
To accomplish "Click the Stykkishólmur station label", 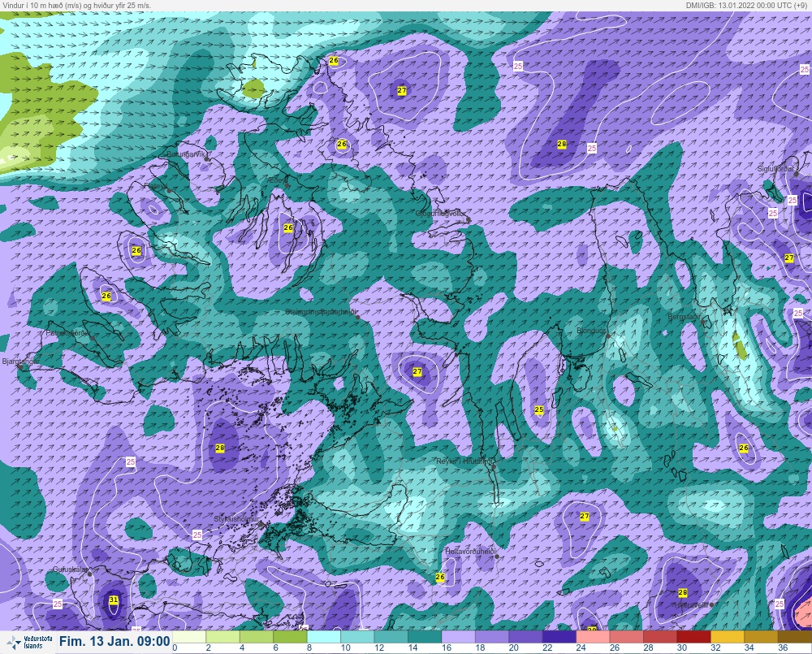I will click(236, 519).
